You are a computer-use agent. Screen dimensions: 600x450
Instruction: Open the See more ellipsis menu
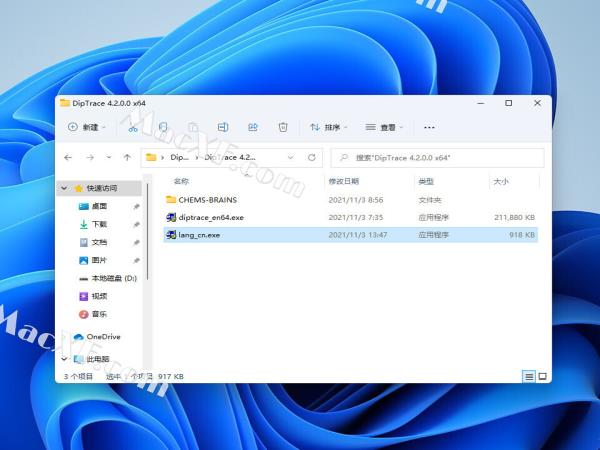click(429, 127)
